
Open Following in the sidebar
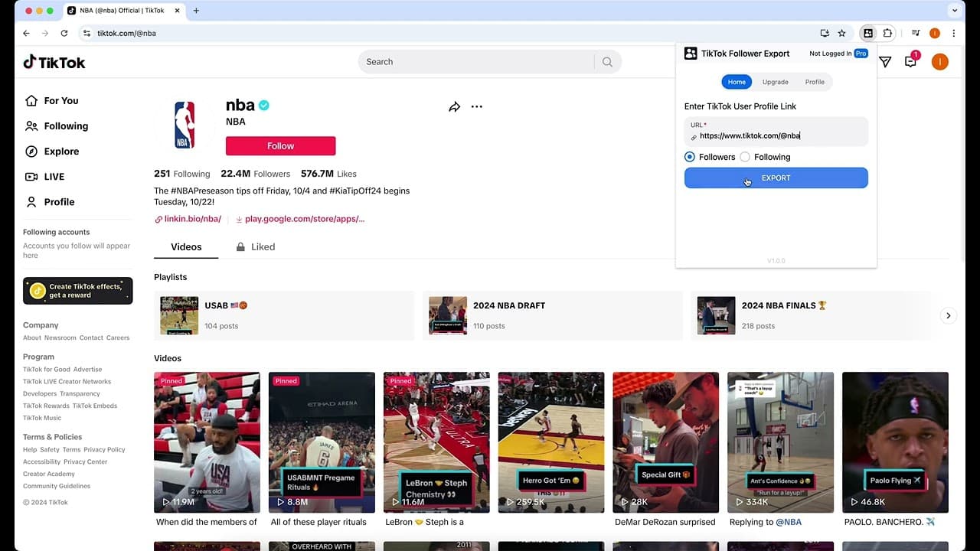click(x=57, y=126)
